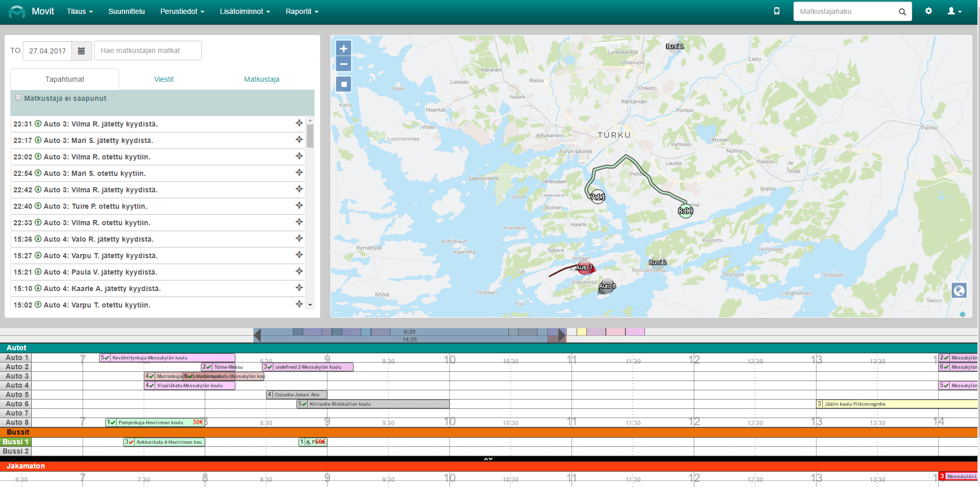Click the mobile device icon in navbar
980x487 pixels.
(x=776, y=11)
